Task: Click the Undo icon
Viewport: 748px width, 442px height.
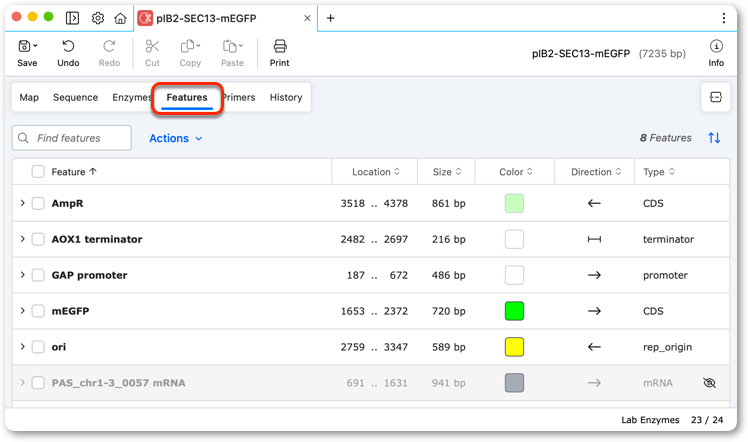Action: (68, 46)
